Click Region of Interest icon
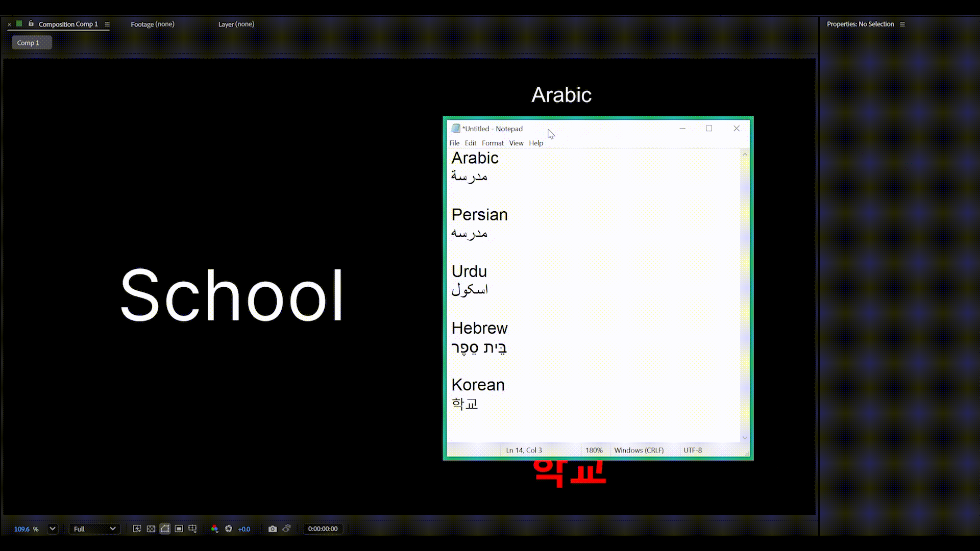This screenshot has width=980, height=551. coord(179,529)
